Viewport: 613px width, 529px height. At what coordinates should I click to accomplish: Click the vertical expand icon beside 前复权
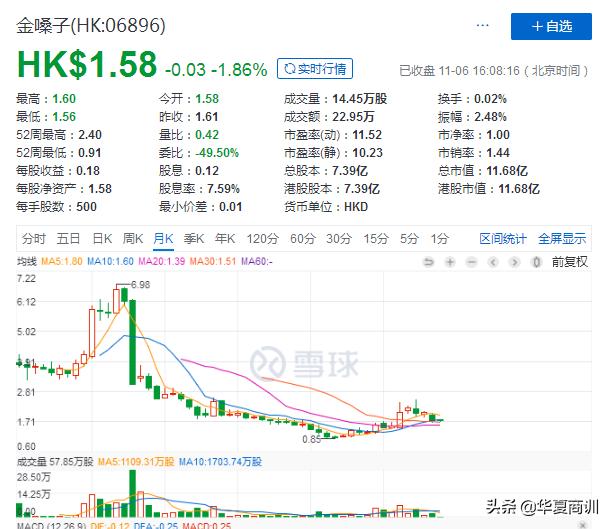pos(537,262)
